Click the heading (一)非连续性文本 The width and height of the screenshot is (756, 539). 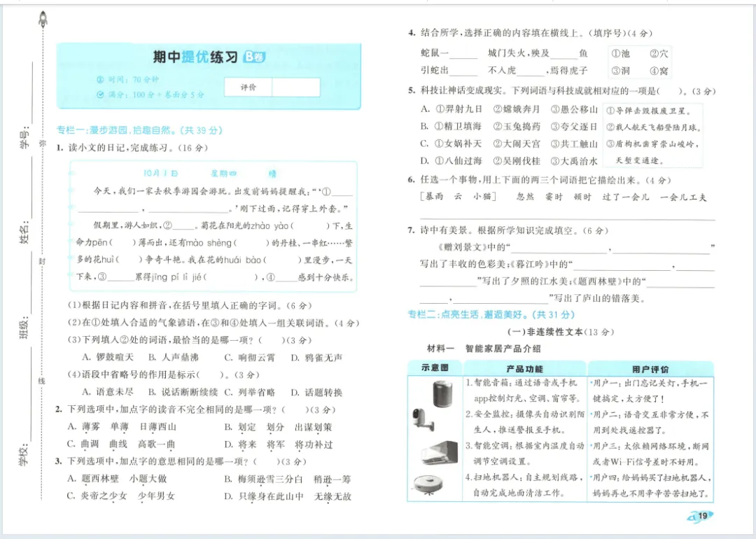560,332
